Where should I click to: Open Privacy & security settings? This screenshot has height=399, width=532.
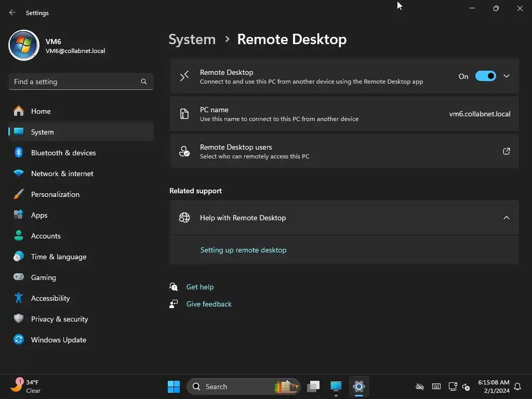81,318
